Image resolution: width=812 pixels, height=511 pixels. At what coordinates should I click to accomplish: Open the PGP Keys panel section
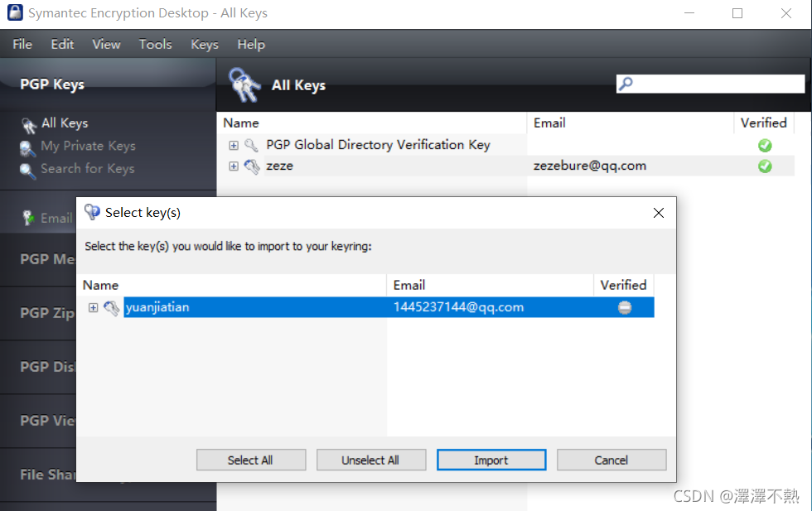pos(52,84)
